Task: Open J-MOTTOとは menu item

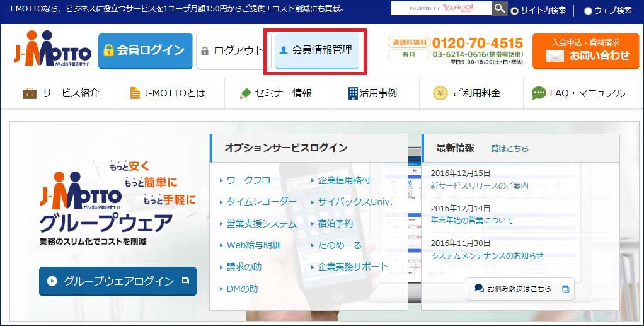Action: pyautogui.click(x=171, y=93)
